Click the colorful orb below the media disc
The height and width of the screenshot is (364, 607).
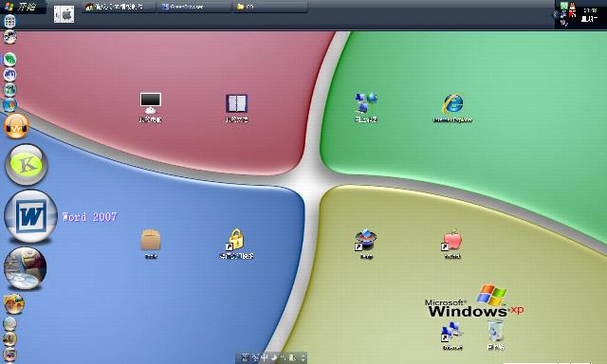coord(14,303)
